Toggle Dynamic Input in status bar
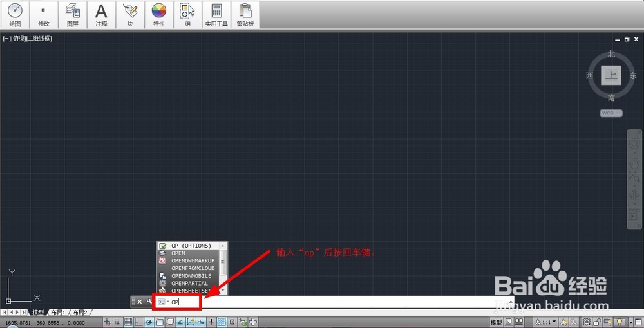This screenshot has width=644, height=328. click(x=201, y=322)
